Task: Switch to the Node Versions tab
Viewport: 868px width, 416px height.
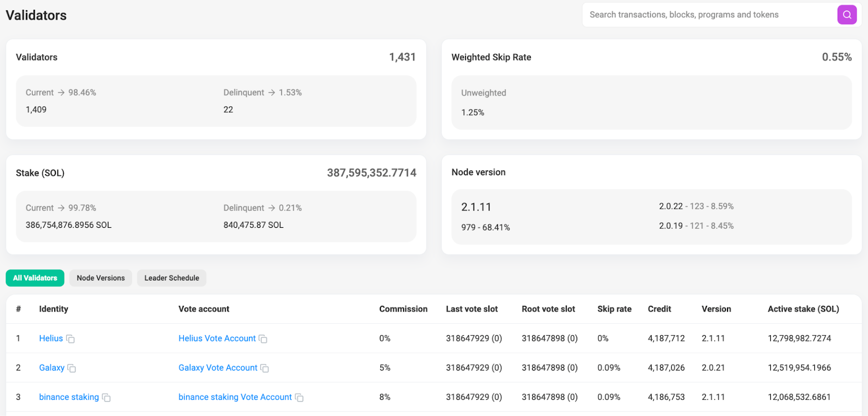Action: tap(100, 278)
